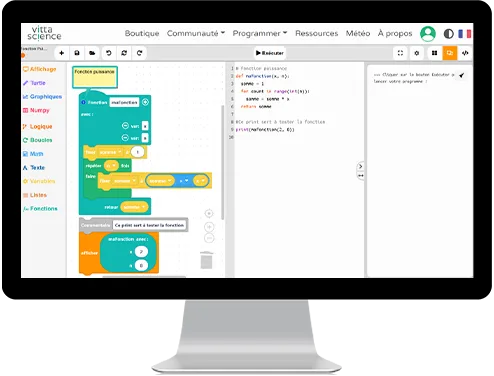The image size is (494, 376).
Task: Enter fullscreen with the expand icon
Action: (x=400, y=53)
